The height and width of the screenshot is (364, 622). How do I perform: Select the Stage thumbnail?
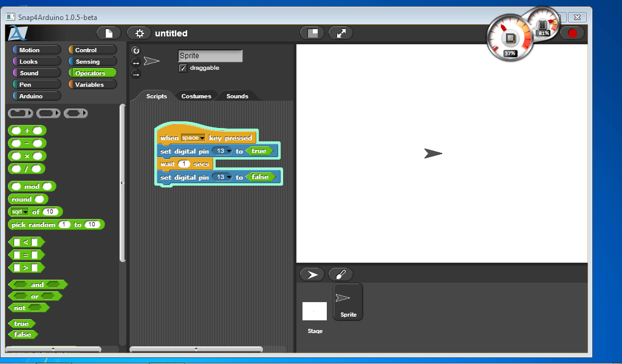coord(315,311)
